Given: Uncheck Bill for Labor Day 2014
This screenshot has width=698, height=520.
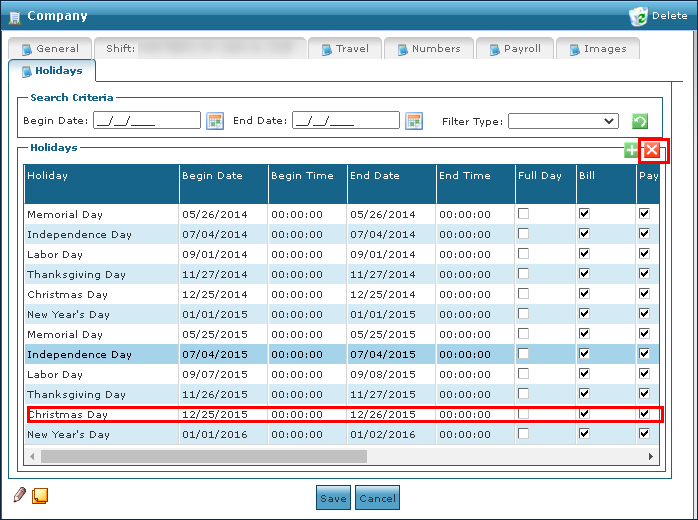Looking at the screenshot, I should [584, 254].
